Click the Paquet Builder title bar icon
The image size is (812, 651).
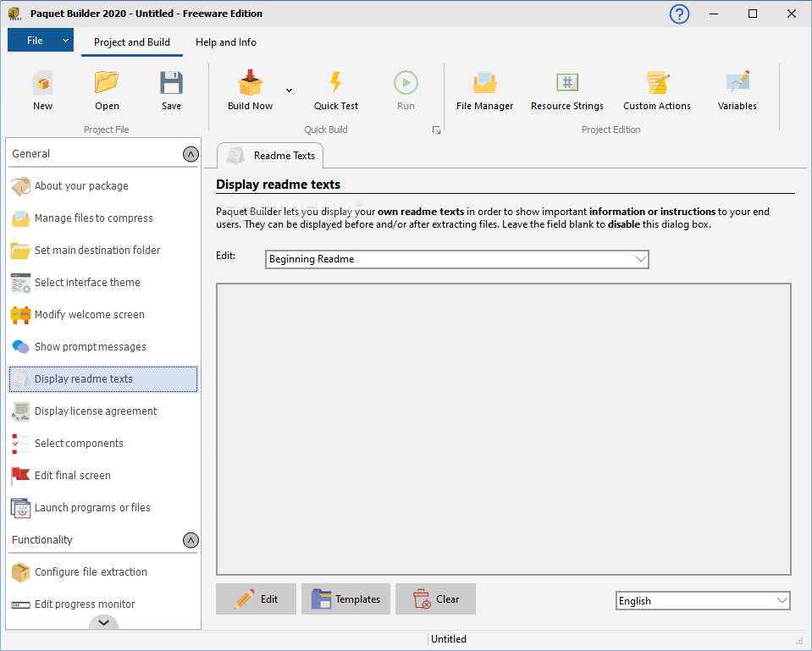(x=14, y=14)
